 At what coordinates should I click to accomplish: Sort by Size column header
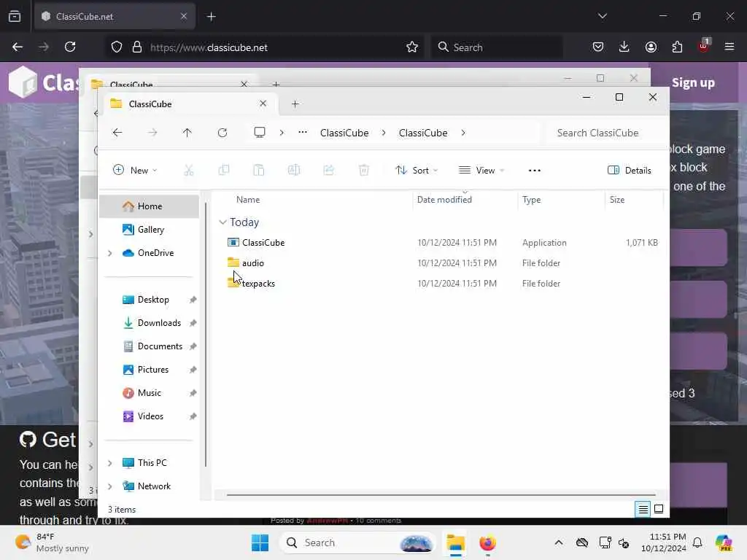pos(617,200)
